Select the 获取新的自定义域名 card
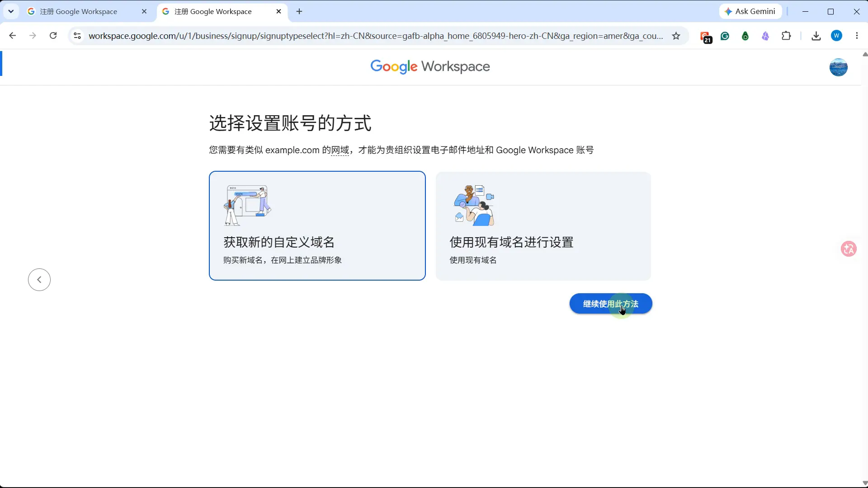The width and height of the screenshot is (868, 488). coord(317,225)
